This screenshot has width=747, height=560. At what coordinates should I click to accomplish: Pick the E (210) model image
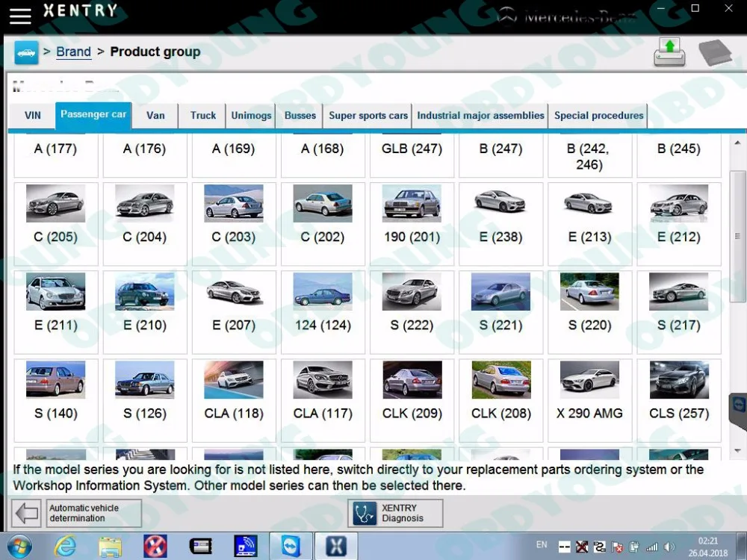pos(145,291)
